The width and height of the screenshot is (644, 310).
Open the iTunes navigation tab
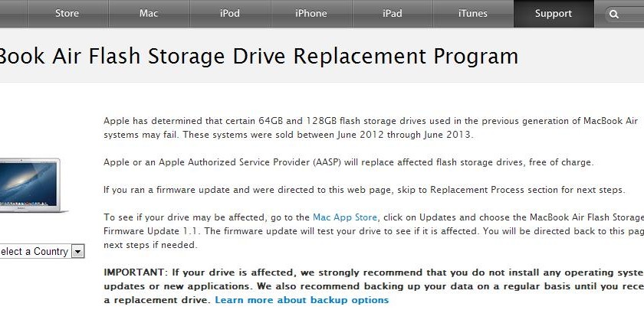(x=473, y=13)
